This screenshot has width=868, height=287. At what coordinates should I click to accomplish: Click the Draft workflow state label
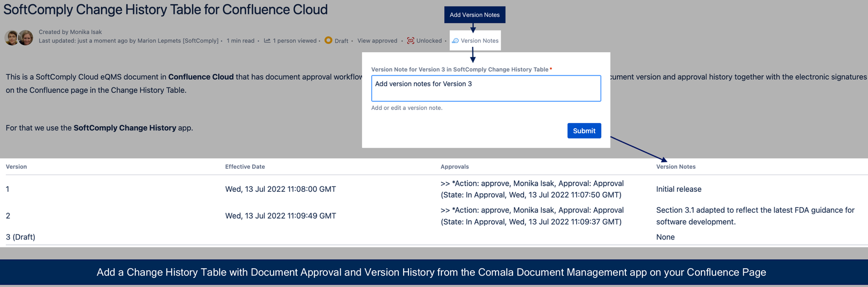pos(341,41)
